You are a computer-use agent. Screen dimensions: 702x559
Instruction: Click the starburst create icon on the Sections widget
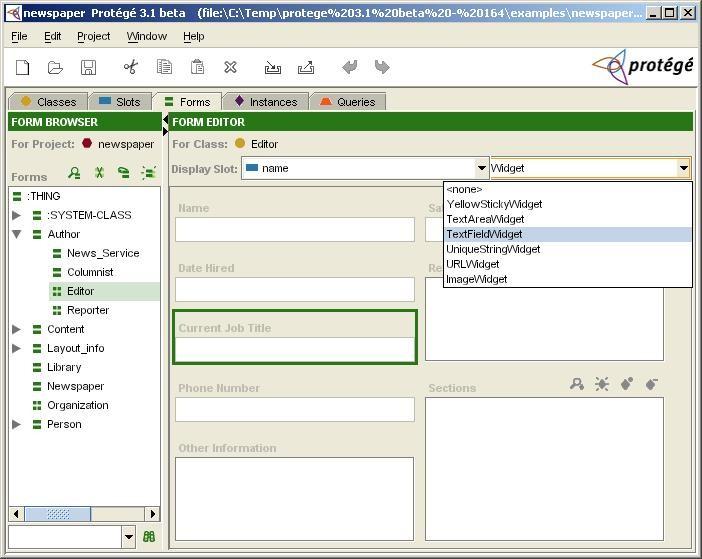pyautogui.click(x=602, y=384)
